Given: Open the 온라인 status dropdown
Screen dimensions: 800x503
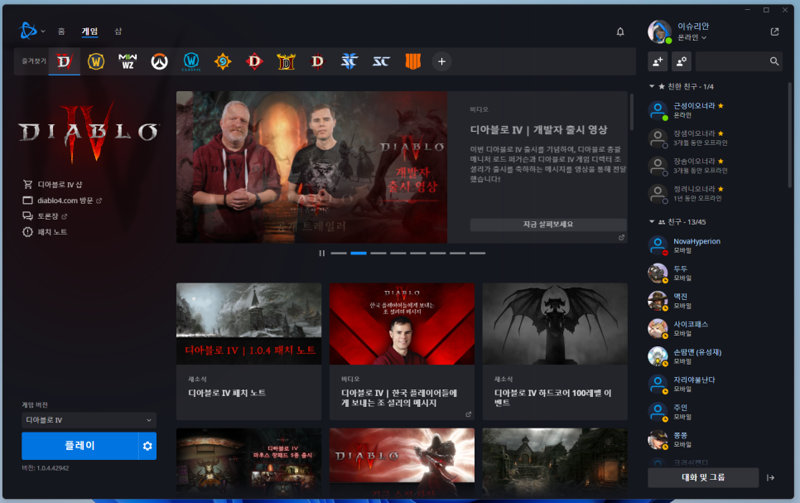Looking at the screenshot, I should 692,38.
